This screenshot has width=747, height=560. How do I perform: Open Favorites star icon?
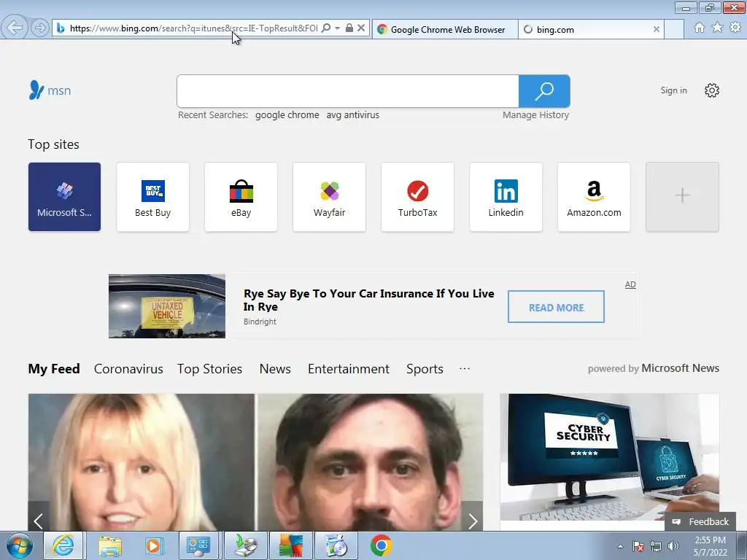[717, 28]
